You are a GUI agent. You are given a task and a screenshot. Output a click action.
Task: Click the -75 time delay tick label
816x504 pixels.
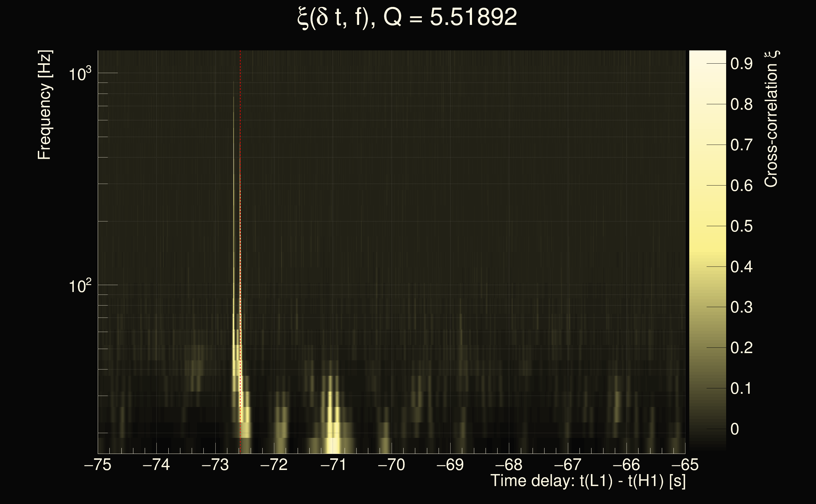click(x=98, y=465)
